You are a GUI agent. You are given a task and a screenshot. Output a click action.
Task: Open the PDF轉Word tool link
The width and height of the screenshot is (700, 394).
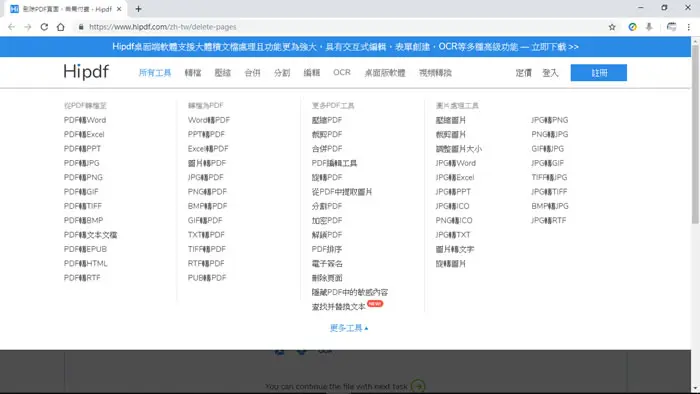85,120
